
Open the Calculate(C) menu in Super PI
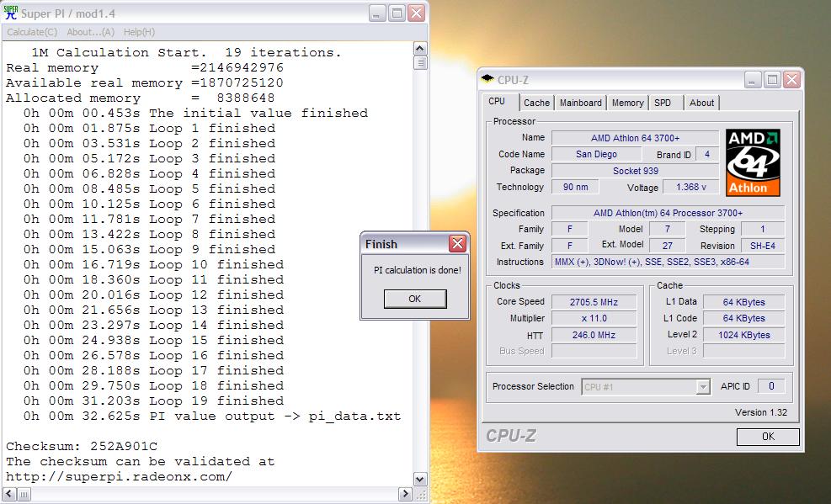point(32,32)
